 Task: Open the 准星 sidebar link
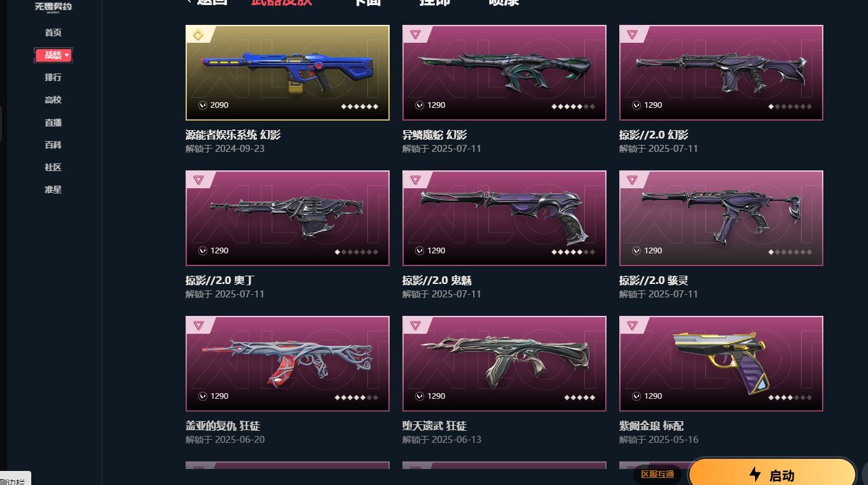click(53, 190)
